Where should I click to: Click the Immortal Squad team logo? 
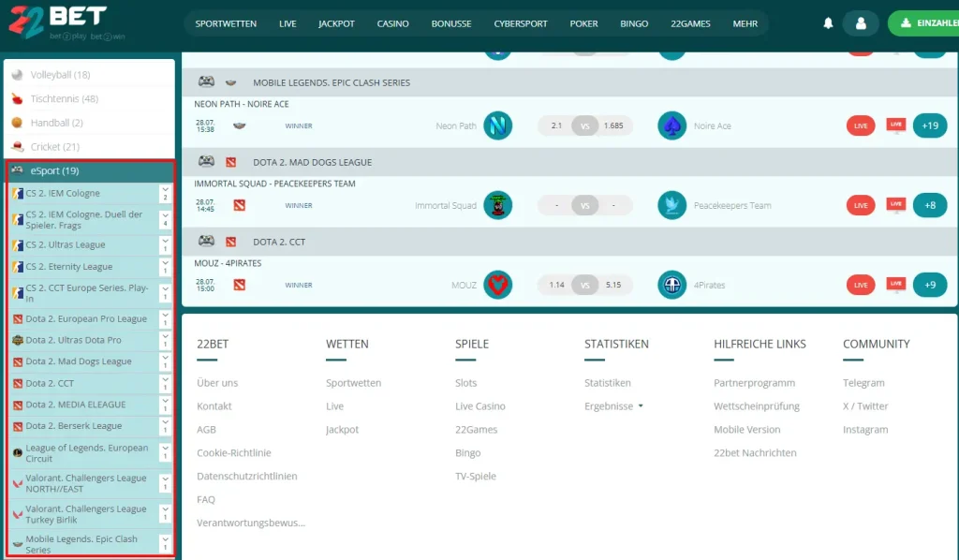498,205
